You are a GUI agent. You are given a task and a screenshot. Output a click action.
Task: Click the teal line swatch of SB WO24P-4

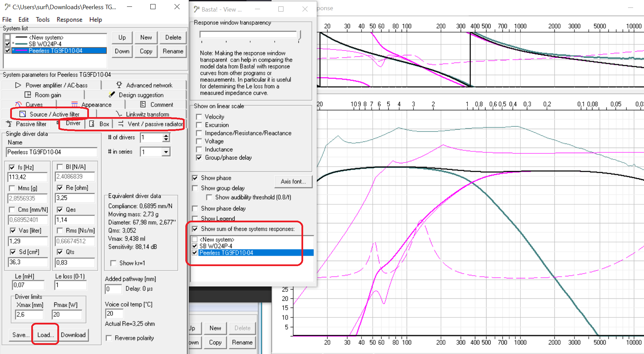tap(21, 44)
